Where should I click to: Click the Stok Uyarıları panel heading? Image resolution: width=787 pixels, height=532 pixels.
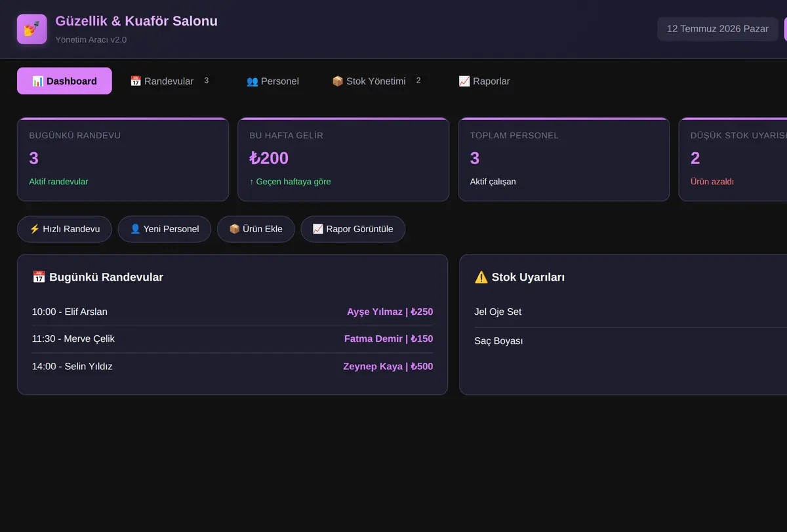[x=519, y=277]
